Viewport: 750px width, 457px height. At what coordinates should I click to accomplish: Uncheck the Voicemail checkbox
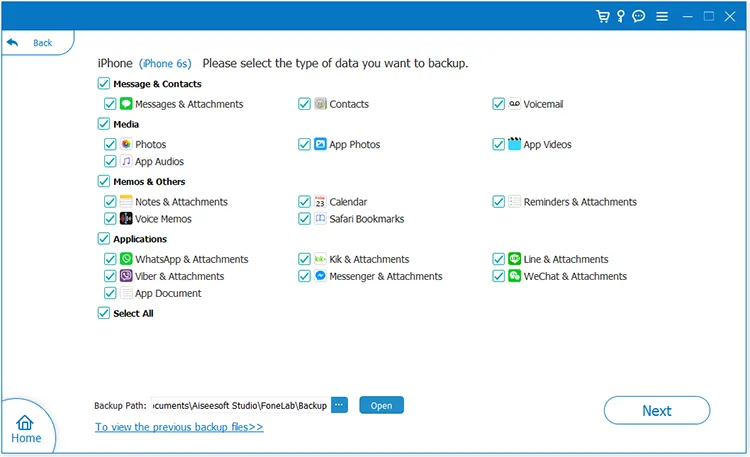[498, 104]
